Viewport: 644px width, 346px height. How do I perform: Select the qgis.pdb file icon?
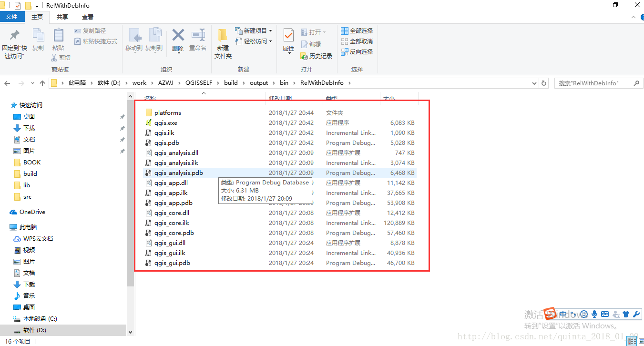148,143
